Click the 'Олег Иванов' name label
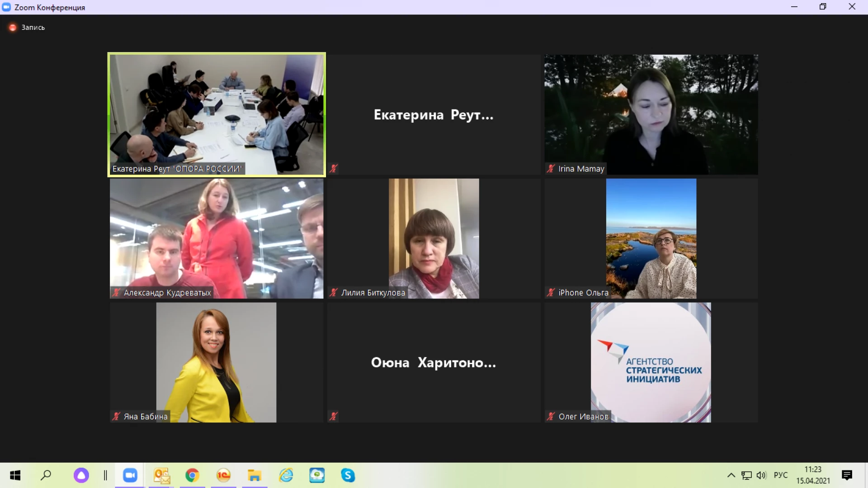Screen dimensions: 868x488 coord(583,417)
